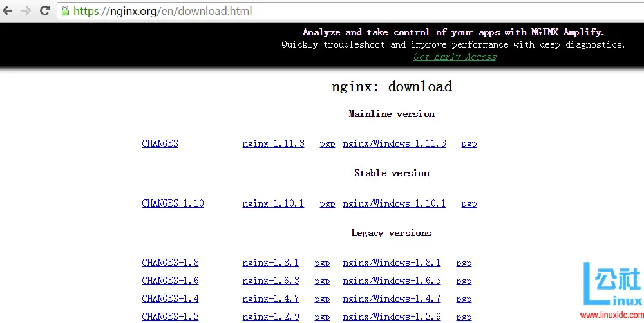
Task: Click the 'NGINX Amplify' banner headline text
Action: (x=453, y=32)
